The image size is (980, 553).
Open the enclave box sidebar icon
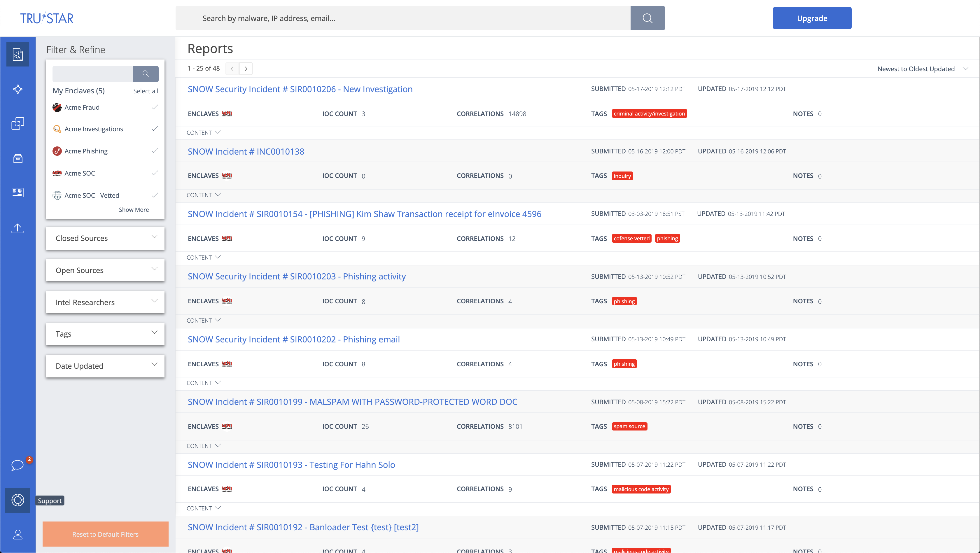click(18, 158)
